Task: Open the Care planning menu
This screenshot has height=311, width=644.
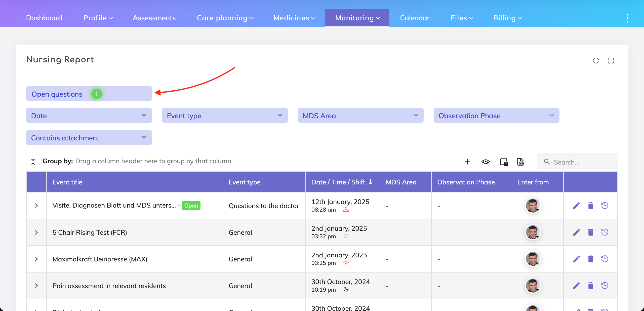Action: click(225, 18)
